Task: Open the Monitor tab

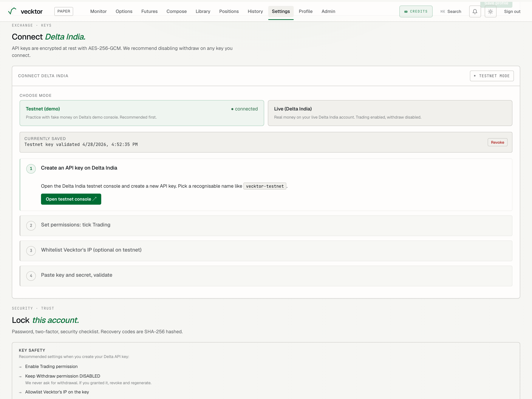Action: coord(98,11)
